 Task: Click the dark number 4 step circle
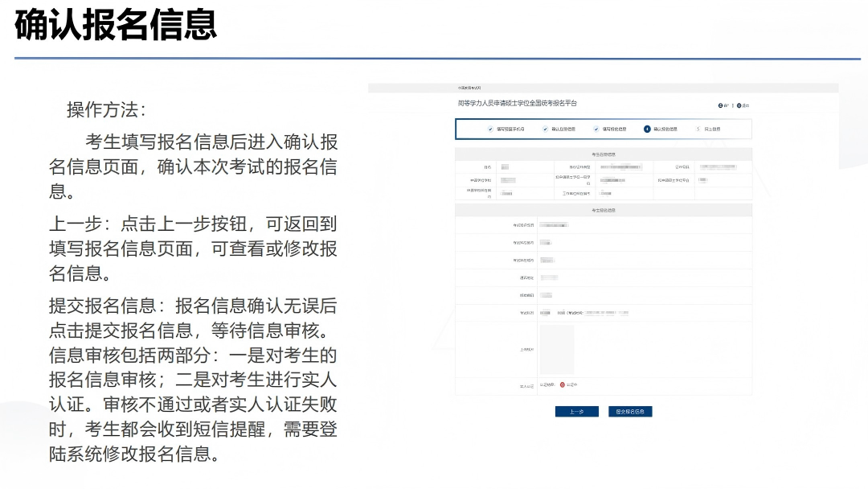pos(647,129)
